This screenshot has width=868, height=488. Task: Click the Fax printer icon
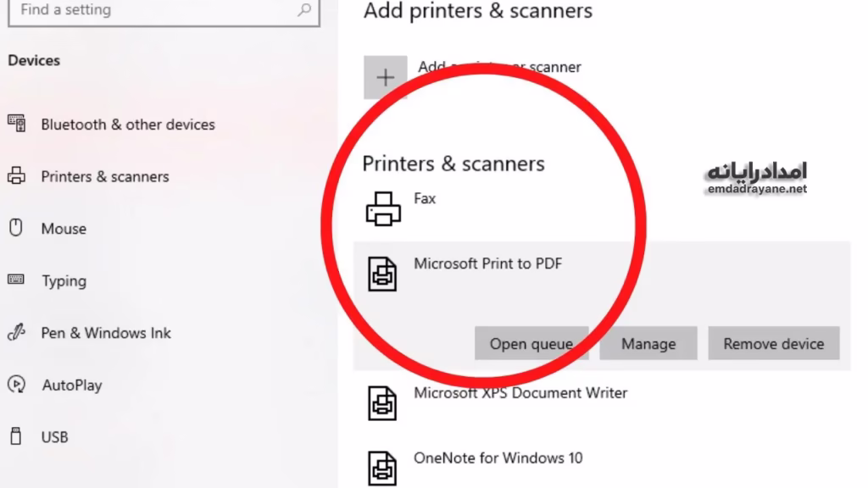pyautogui.click(x=382, y=208)
